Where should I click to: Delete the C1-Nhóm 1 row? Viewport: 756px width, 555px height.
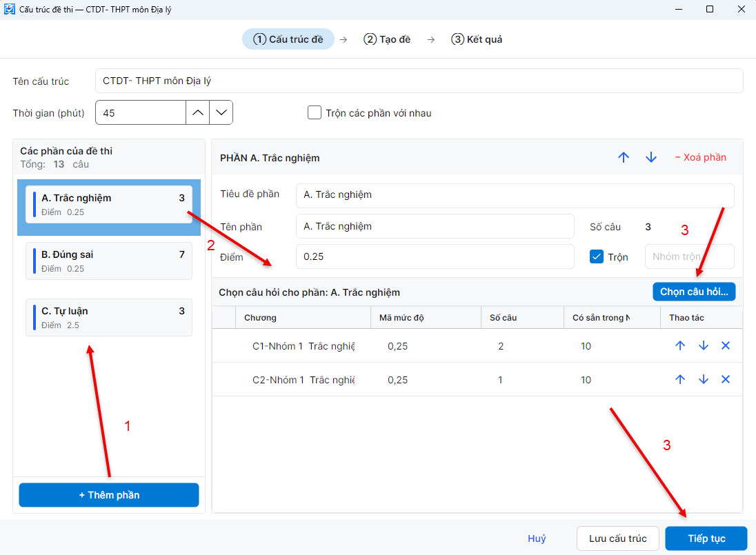tap(726, 345)
